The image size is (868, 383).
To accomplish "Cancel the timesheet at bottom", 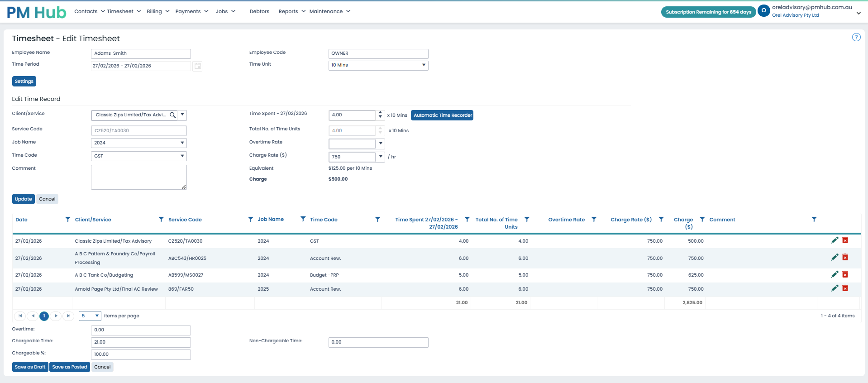I will 102,367.
